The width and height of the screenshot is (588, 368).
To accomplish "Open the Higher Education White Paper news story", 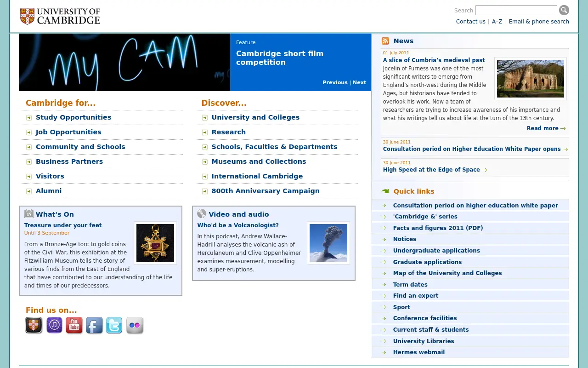I will coord(472,149).
